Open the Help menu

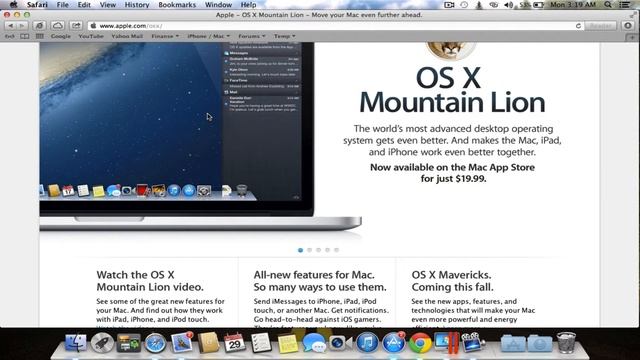click(249, 5)
